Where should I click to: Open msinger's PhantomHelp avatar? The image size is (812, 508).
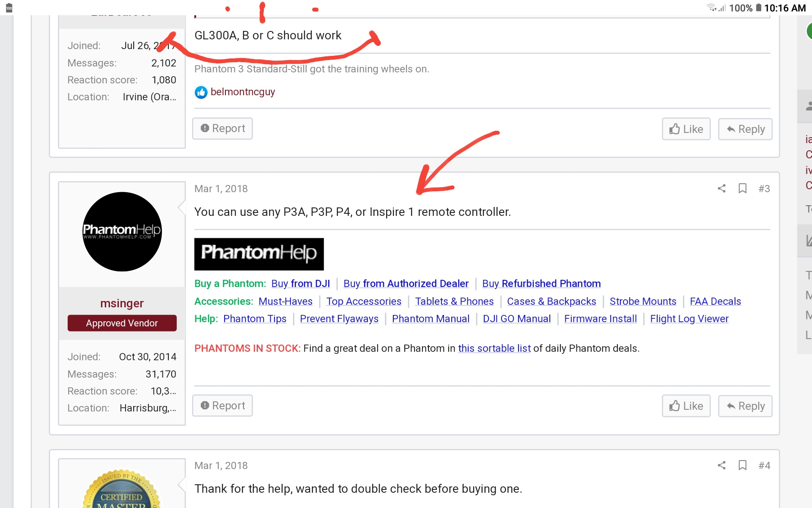point(122,232)
